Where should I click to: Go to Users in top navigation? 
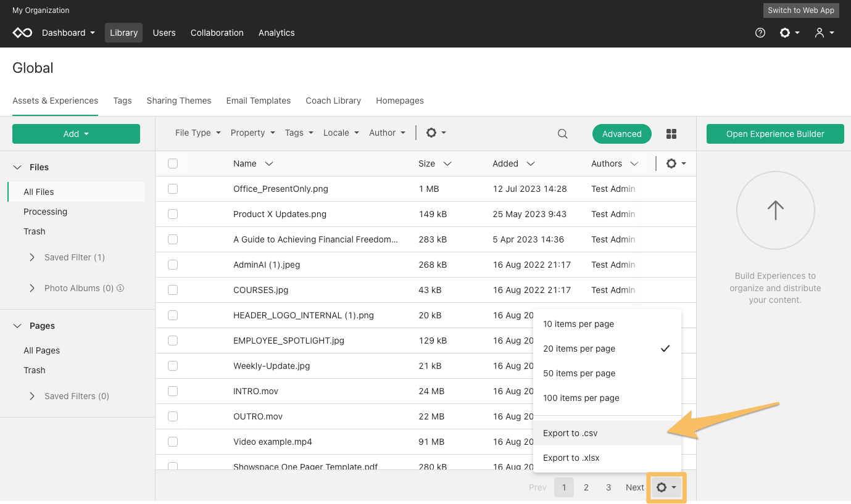tap(164, 33)
